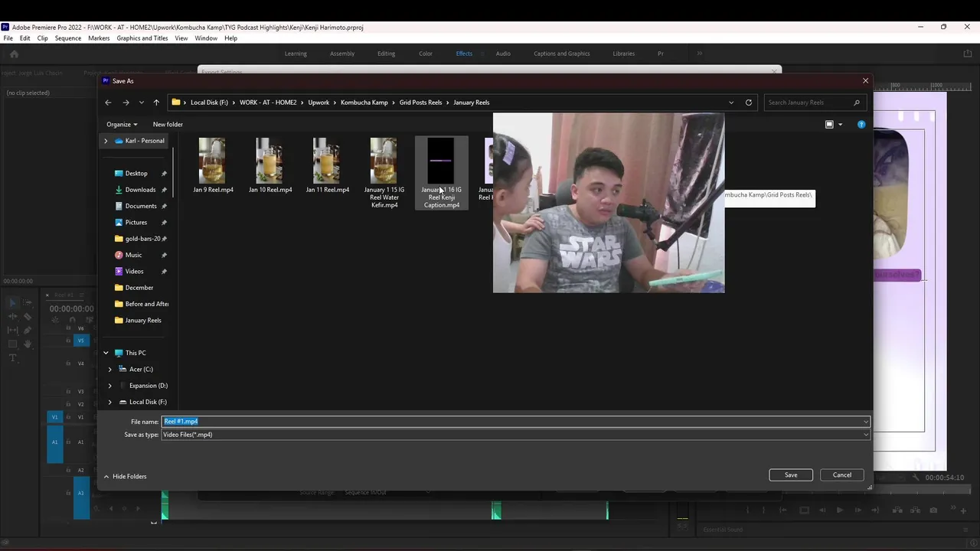The width and height of the screenshot is (980, 551).
Task: Toggle timeline Snap magnet icon
Action: click(x=73, y=321)
